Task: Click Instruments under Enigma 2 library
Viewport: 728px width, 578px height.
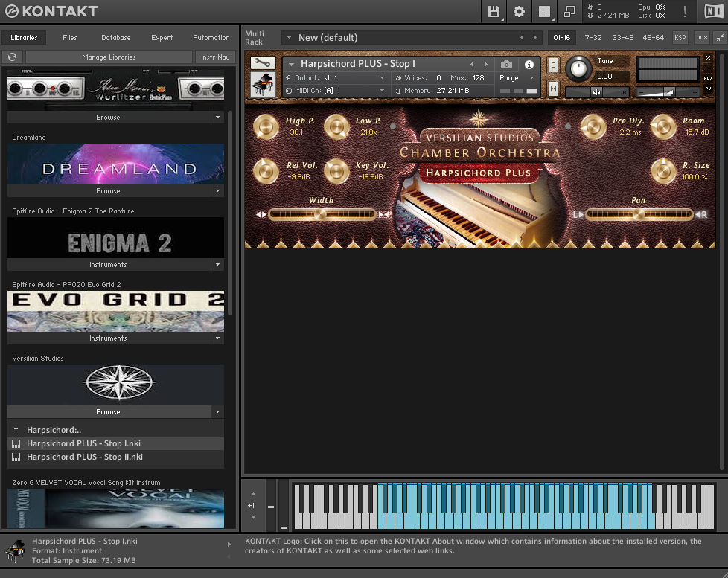Action: [108, 264]
